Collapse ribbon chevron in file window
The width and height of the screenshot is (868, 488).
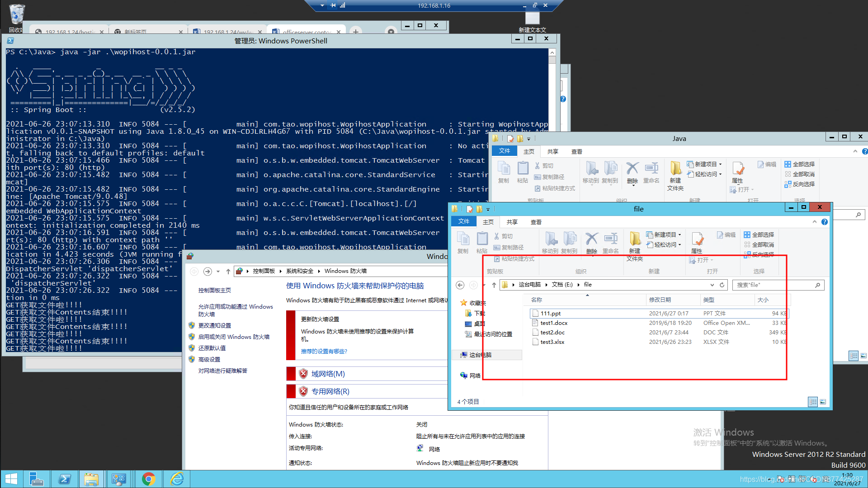815,222
